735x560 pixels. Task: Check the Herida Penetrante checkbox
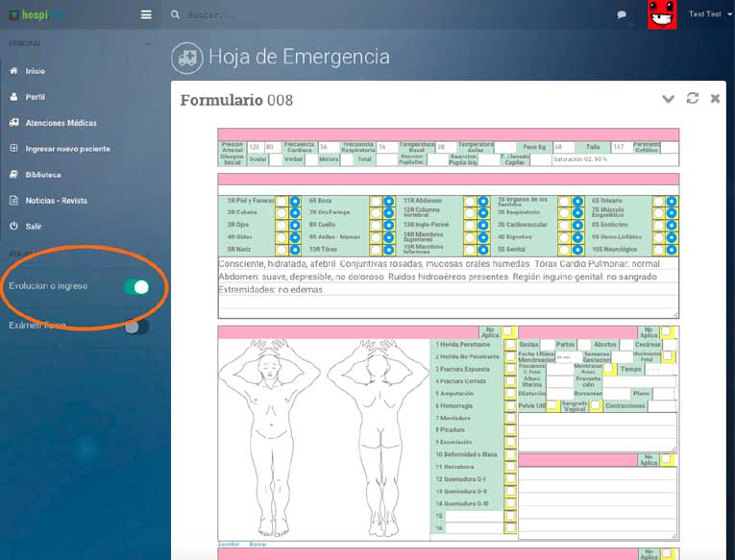[x=510, y=344]
